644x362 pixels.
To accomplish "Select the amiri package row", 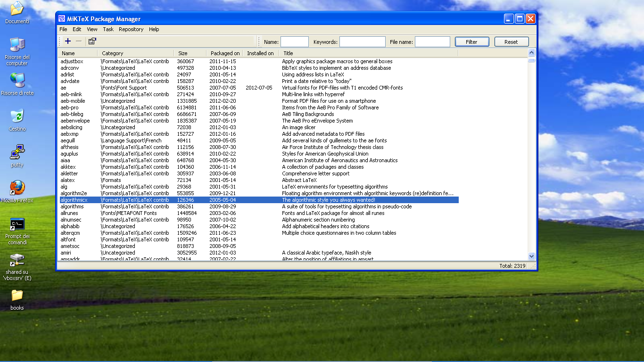I will point(258,253).
